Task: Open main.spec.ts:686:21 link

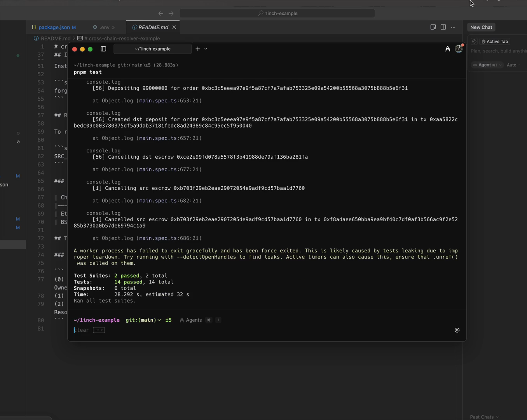Action: point(169,238)
